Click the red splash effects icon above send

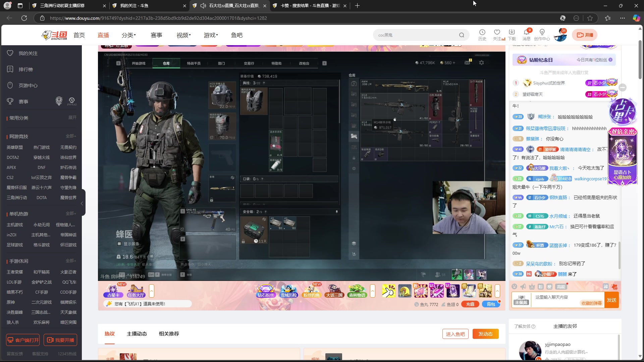(614, 287)
